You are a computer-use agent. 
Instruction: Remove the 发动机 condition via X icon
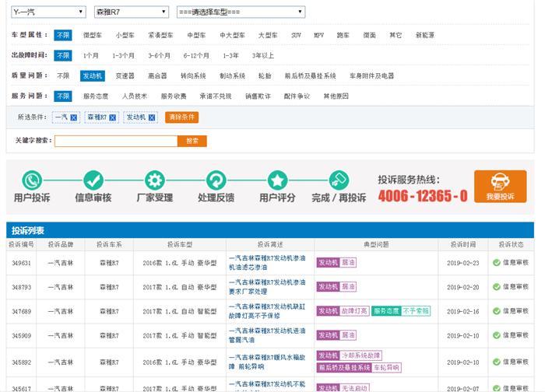(152, 117)
